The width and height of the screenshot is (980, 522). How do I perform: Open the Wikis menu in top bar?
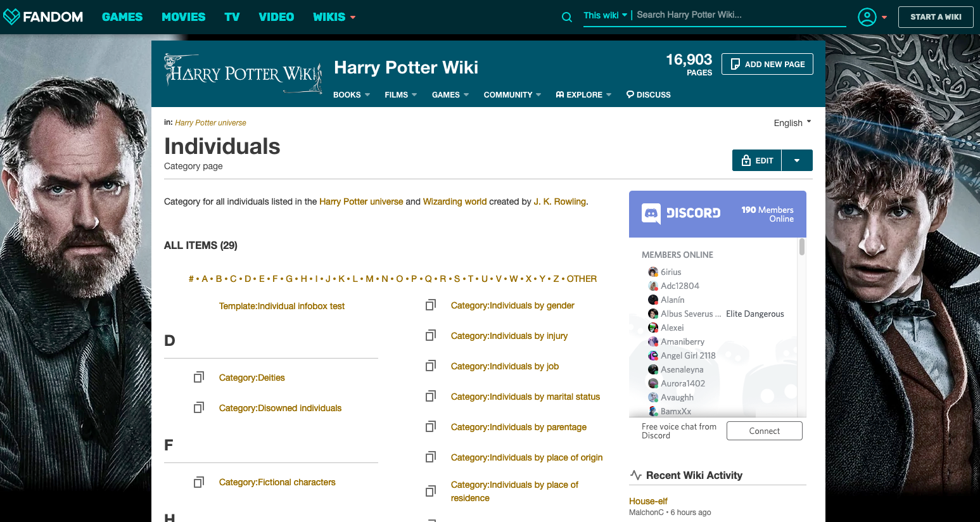[x=334, y=17]
